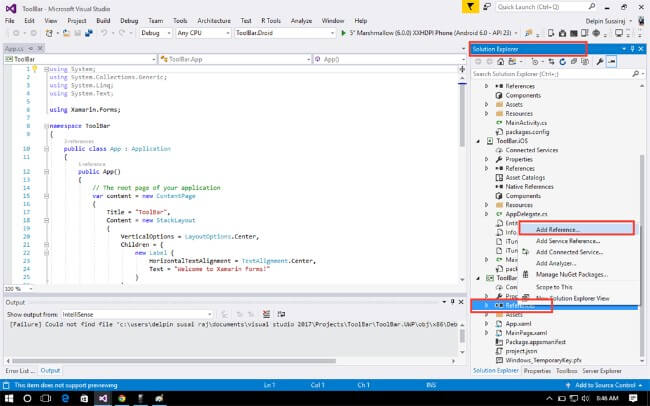Viewport: 650px width, 406px height.
Task: Click the Windows Start button
Action: pos(10,398)
